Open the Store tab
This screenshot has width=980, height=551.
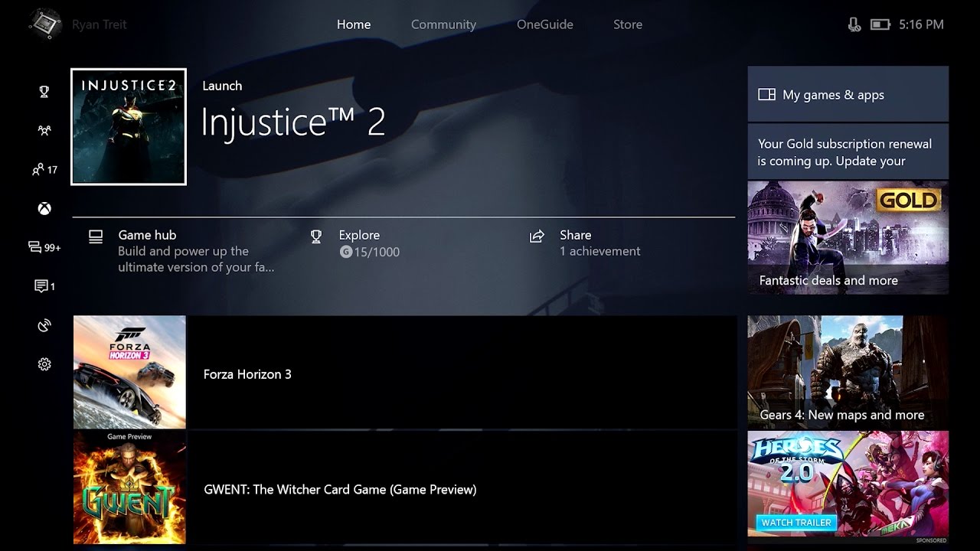point(627,24)
